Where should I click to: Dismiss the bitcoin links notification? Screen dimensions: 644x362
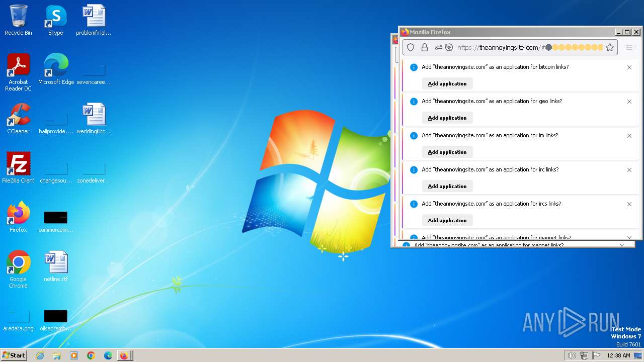pyautogui.click(x=629, y=67)
